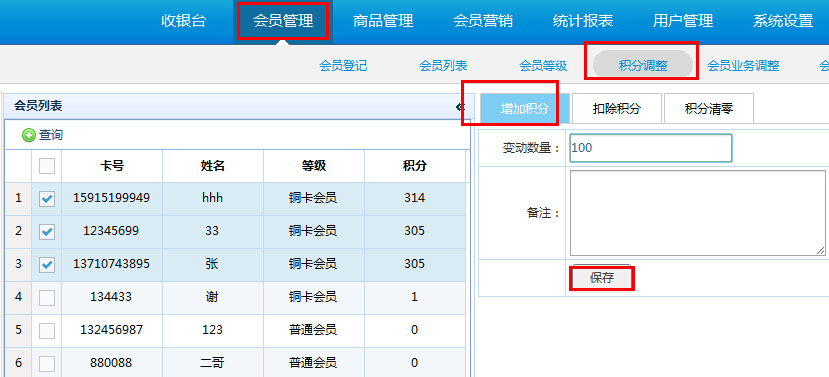Click the 查询 button label

pos(51,135)
